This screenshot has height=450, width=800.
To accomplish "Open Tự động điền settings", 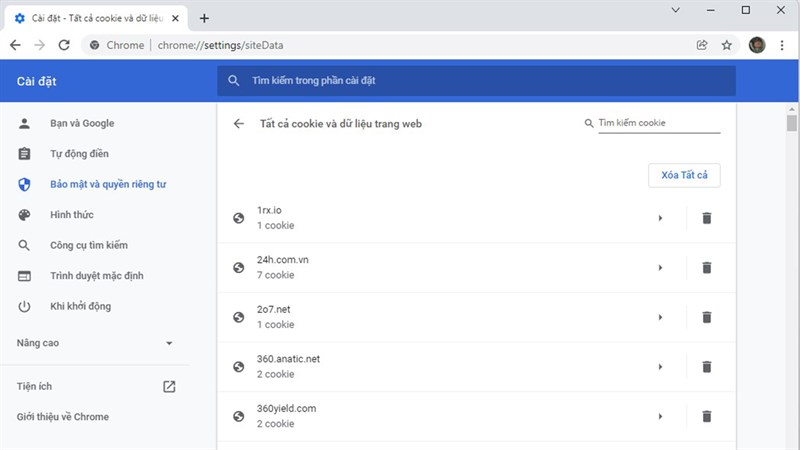I will 79,154.
